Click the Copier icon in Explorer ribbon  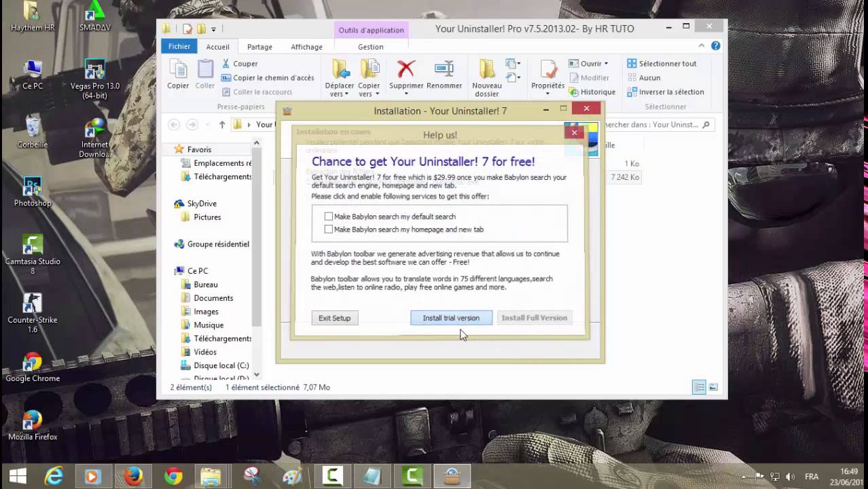tap(178, 69)
